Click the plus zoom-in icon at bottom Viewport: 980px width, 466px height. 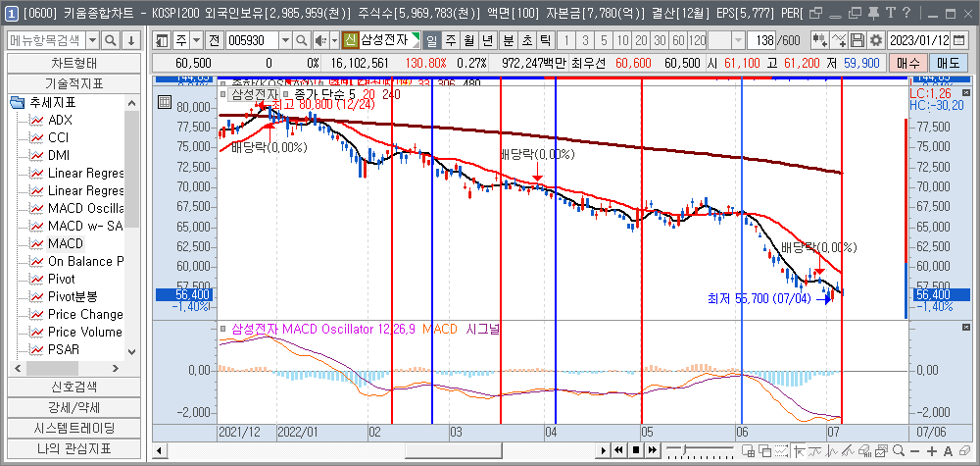pos(931,450)
